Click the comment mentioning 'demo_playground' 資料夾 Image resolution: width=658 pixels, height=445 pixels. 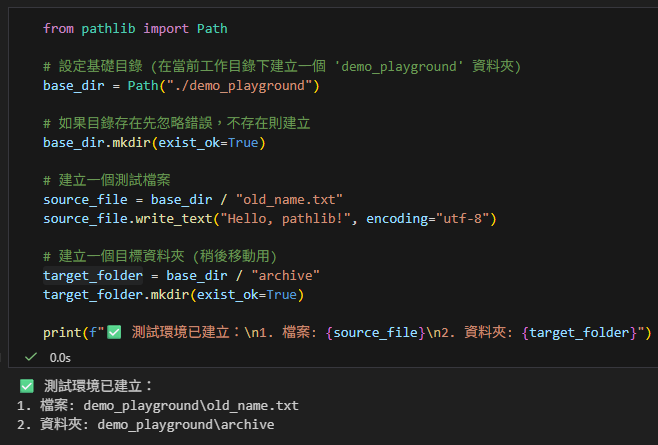(282, 66)
